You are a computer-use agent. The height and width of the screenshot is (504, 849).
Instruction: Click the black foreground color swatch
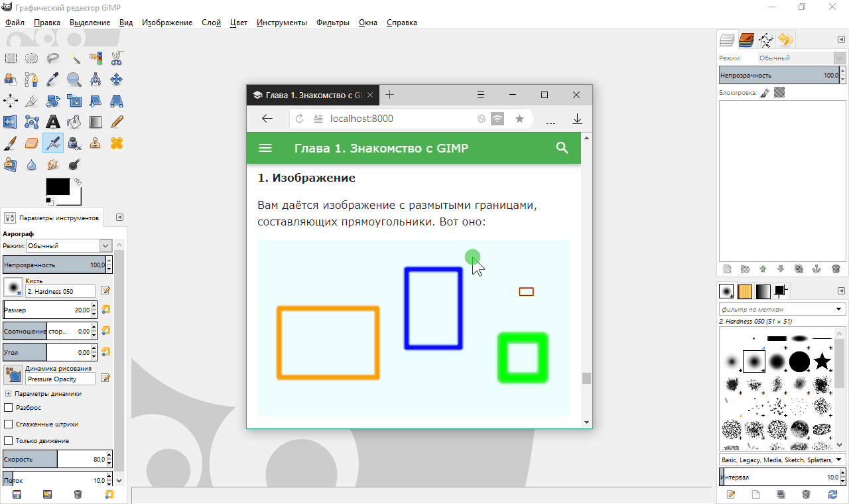coord(57,186)
